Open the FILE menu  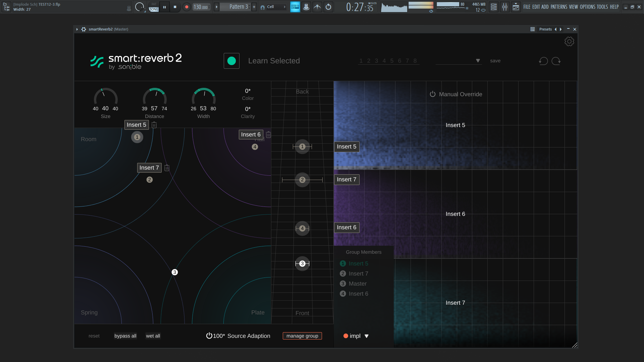[x=527, y=7]
